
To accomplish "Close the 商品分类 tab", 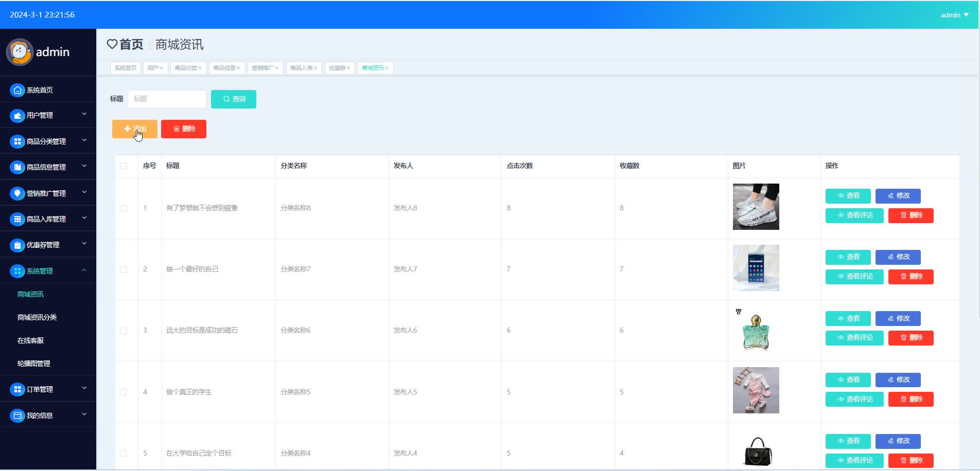I will coord(200,68).
